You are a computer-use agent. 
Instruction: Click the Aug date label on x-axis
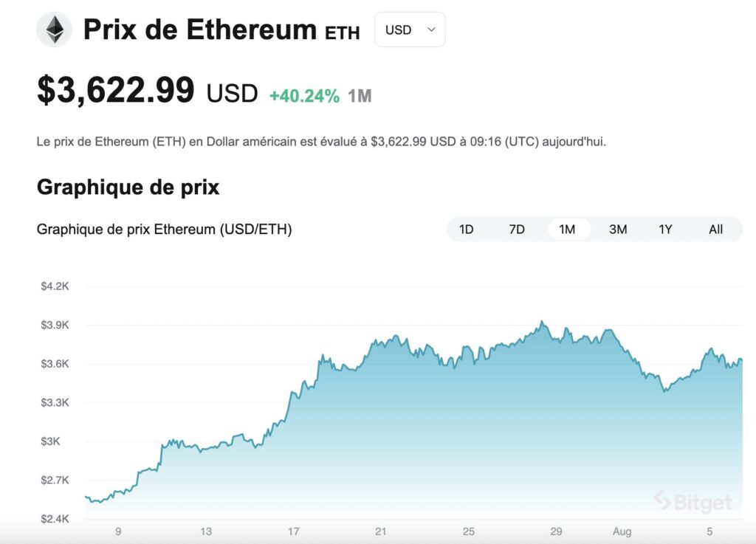click(622, 531)
